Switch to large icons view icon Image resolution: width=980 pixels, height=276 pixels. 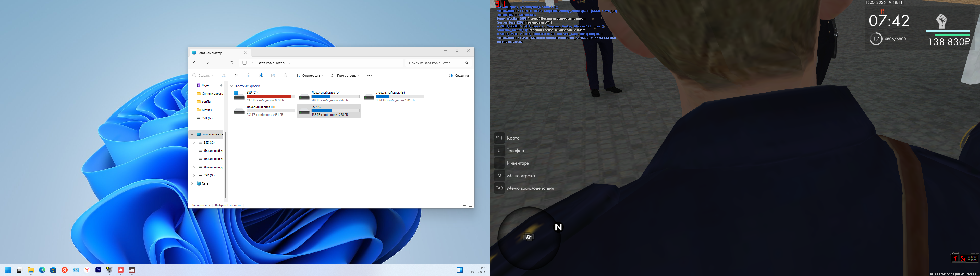pos(470,205)
